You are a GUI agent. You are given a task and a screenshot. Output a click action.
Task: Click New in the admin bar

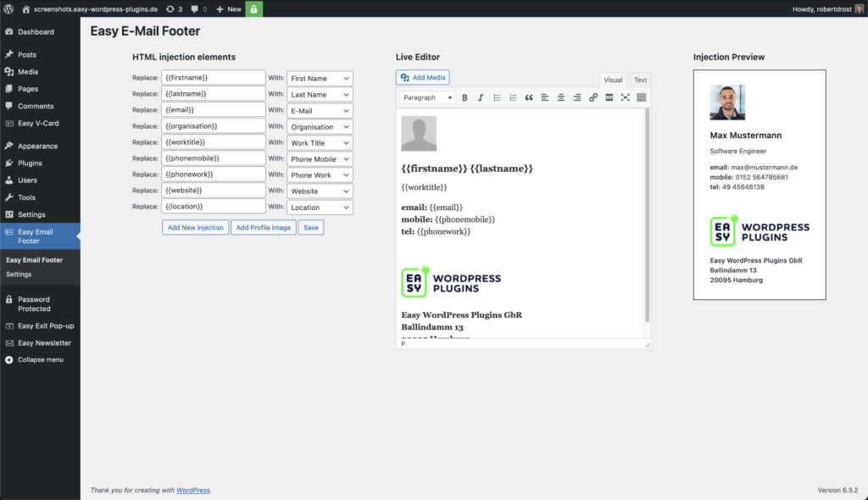click(x=229, y=8)
